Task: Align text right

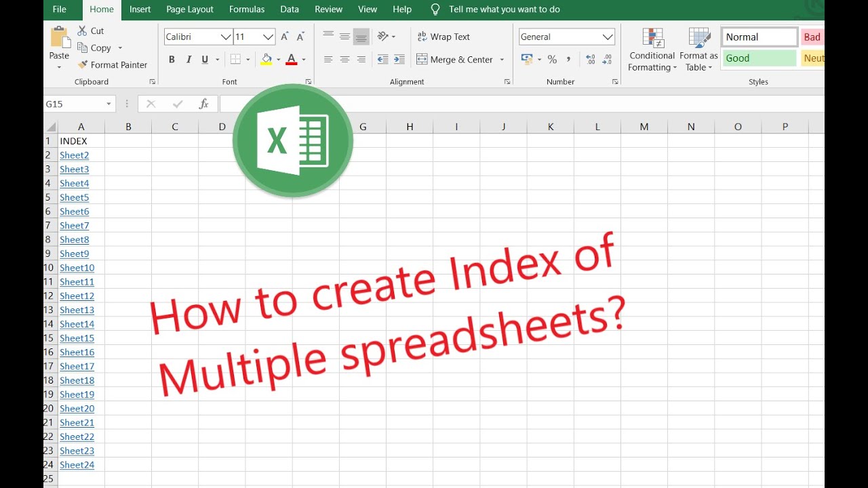Action: coord(361,60)
